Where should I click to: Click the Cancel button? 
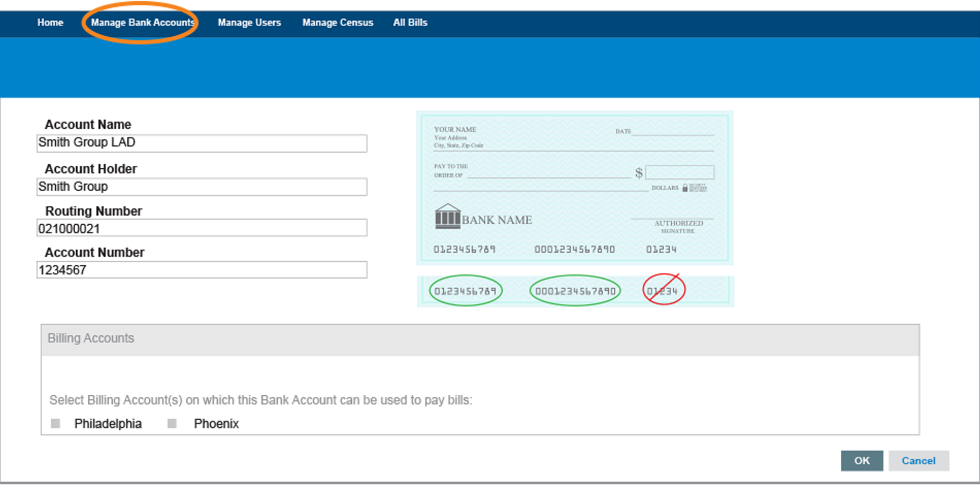918,460
